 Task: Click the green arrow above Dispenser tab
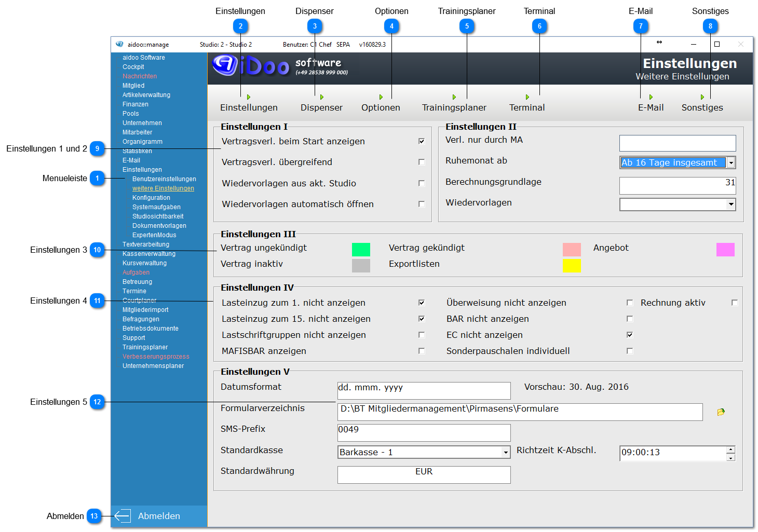322,97
